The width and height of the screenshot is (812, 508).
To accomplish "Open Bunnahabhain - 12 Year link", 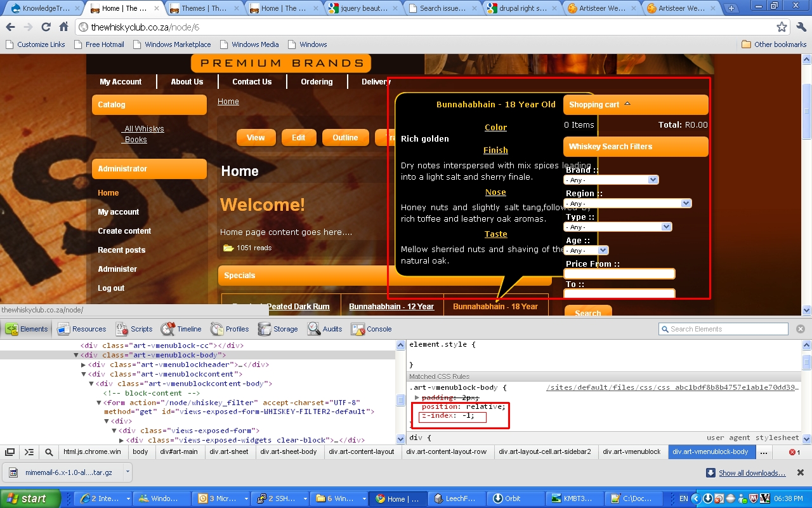I will (x=391, y=307).
